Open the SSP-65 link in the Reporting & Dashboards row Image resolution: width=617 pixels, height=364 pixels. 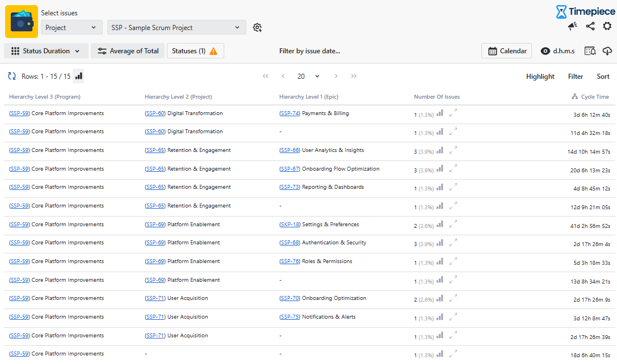(155, 187)
